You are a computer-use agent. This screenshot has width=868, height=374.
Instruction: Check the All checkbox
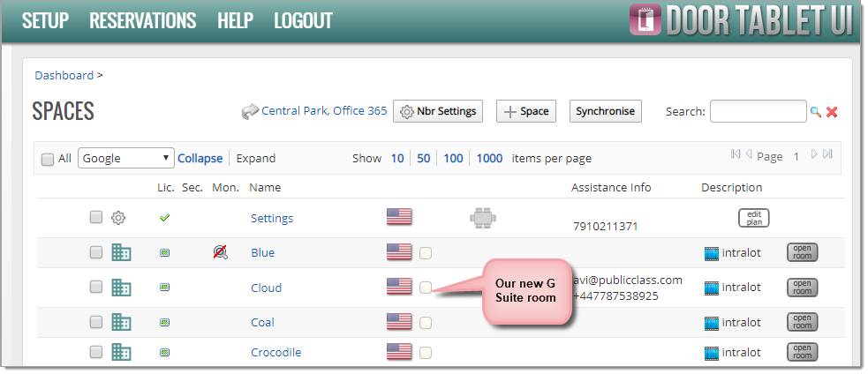(x=48, y=160)
